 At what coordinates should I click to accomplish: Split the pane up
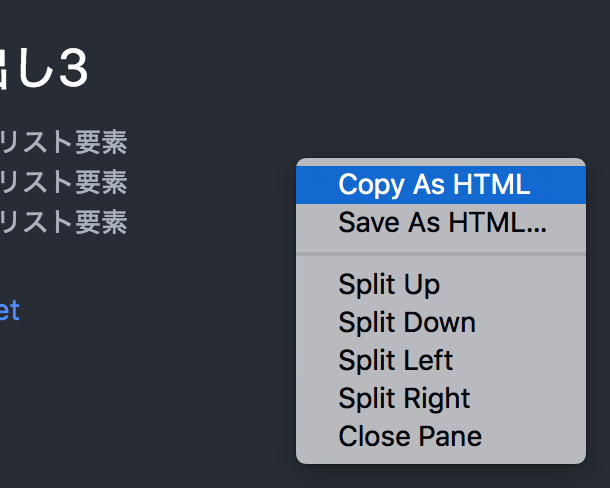pyautogui.click(x=389, y=285)
